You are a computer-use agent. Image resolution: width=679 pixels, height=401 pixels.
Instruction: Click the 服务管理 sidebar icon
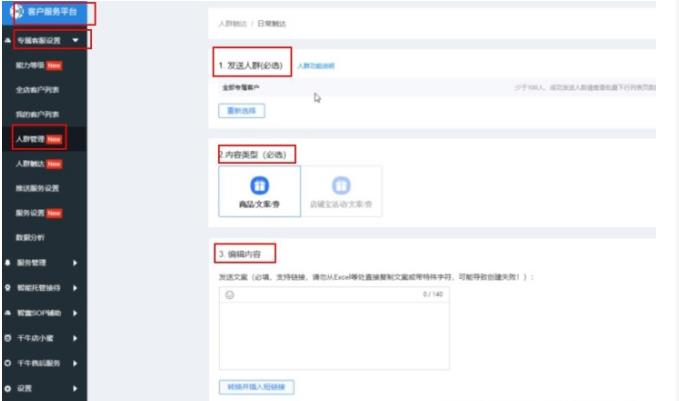(8, 262)
